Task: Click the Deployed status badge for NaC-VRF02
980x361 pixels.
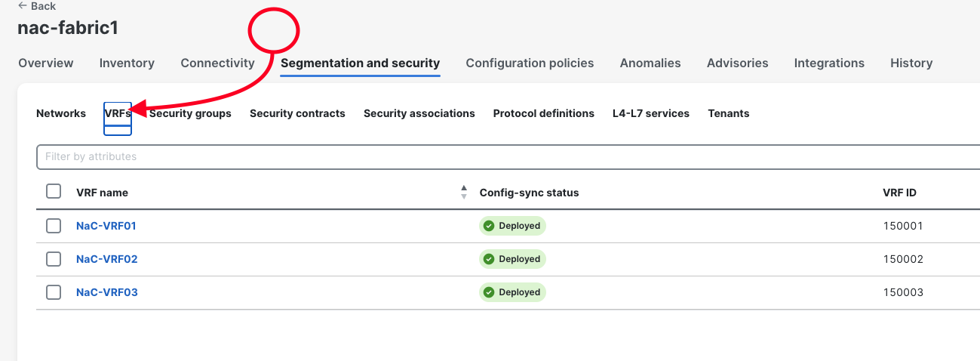Action: tap(512, 259)
